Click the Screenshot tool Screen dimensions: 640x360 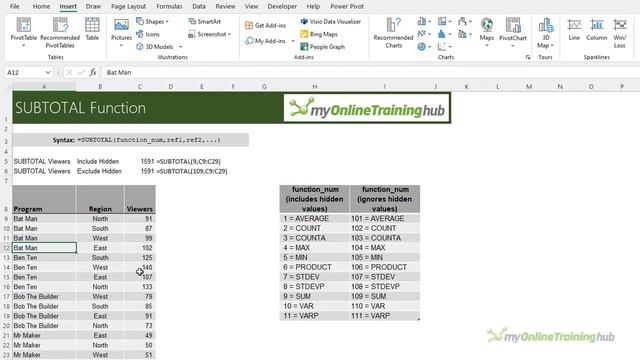tap(207, 34)
